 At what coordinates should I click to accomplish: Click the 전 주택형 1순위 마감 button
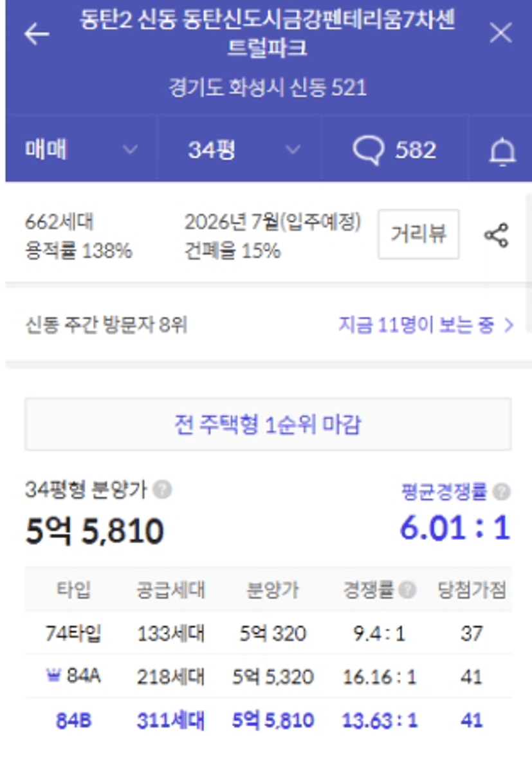click(268, 424)
